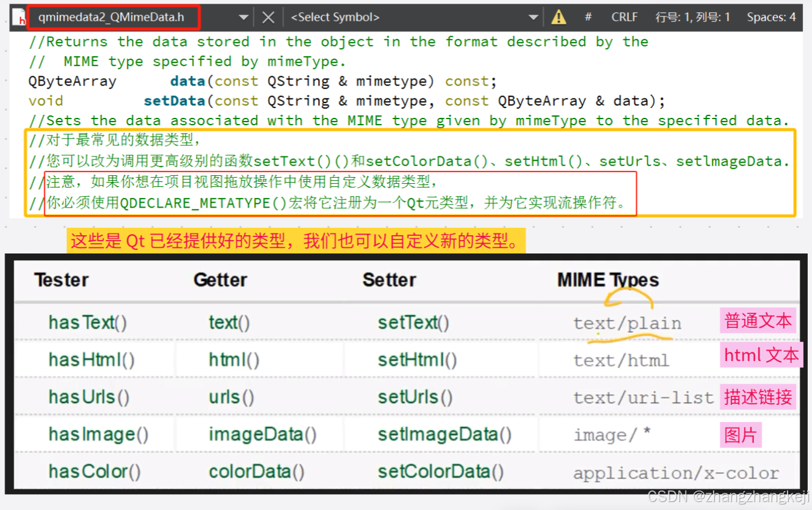Click the text/plain MIME type cell
This screenshot has width=812, height=510.
pos(627,323)
